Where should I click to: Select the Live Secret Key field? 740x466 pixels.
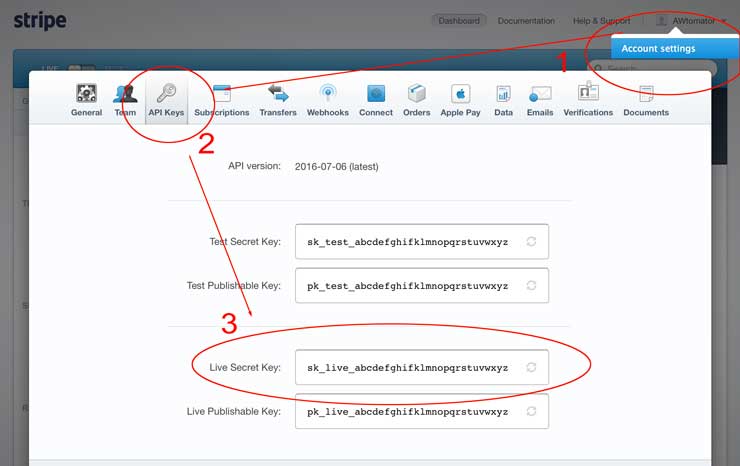pos(422,367)
